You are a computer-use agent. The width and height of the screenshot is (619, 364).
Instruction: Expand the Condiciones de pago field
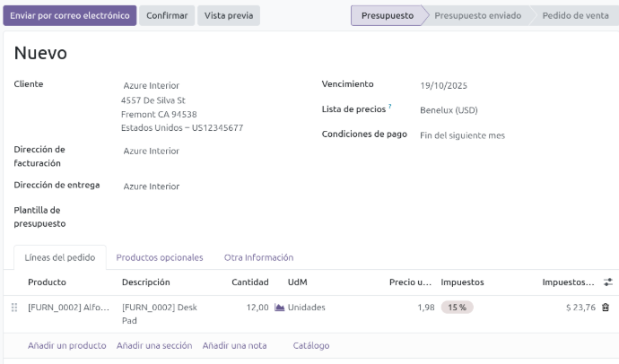point(462,135)
